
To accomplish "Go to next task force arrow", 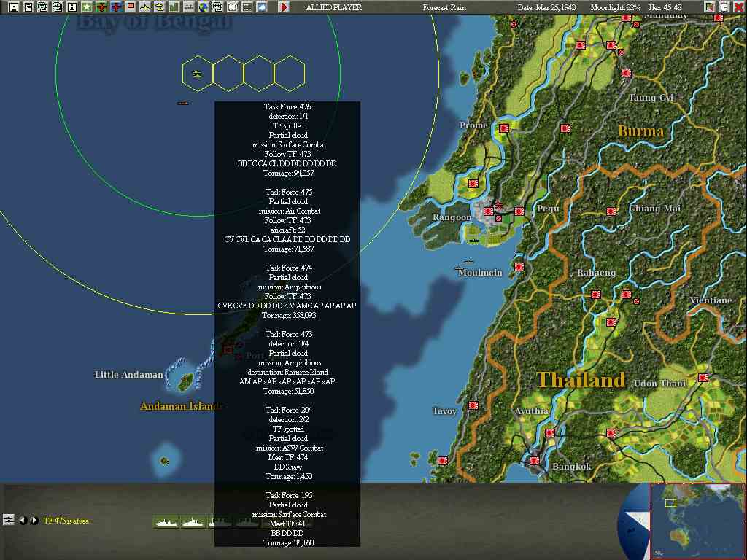I will tap(34, 521).
